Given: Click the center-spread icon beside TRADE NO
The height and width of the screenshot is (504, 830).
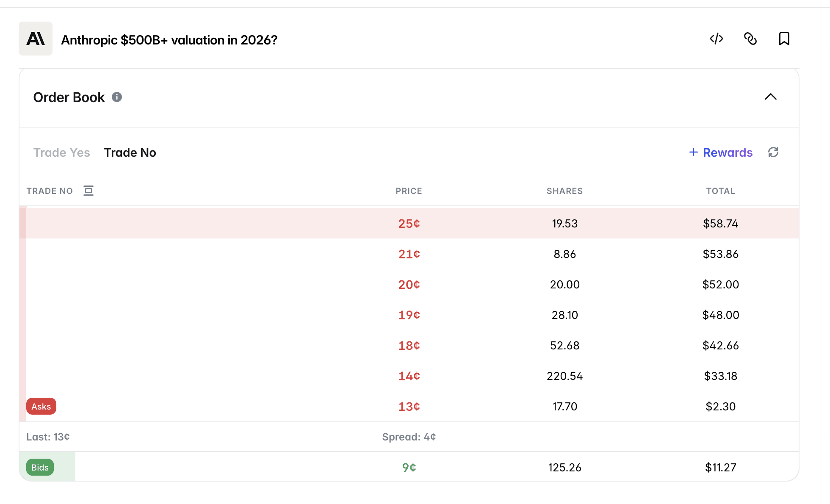Looking at the screenshot, I should [x=89, y=191].
